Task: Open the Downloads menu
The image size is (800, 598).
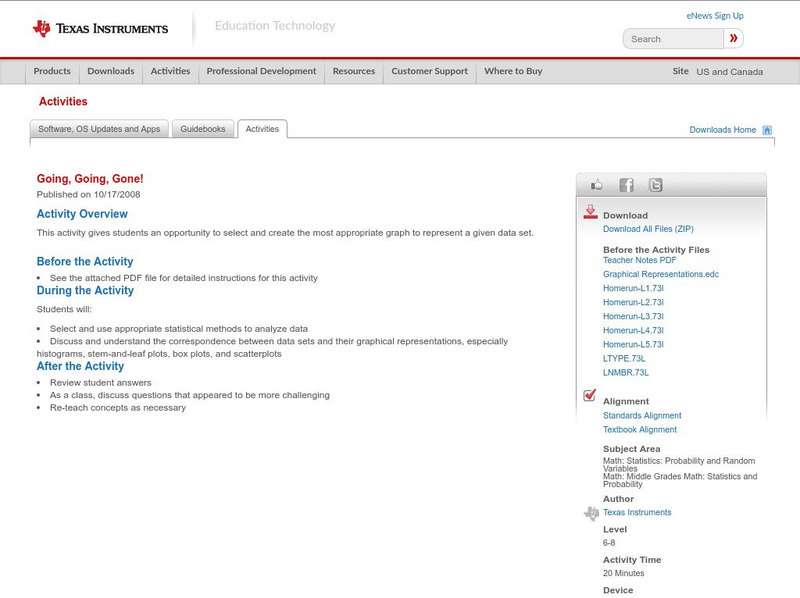Action: 111,71
